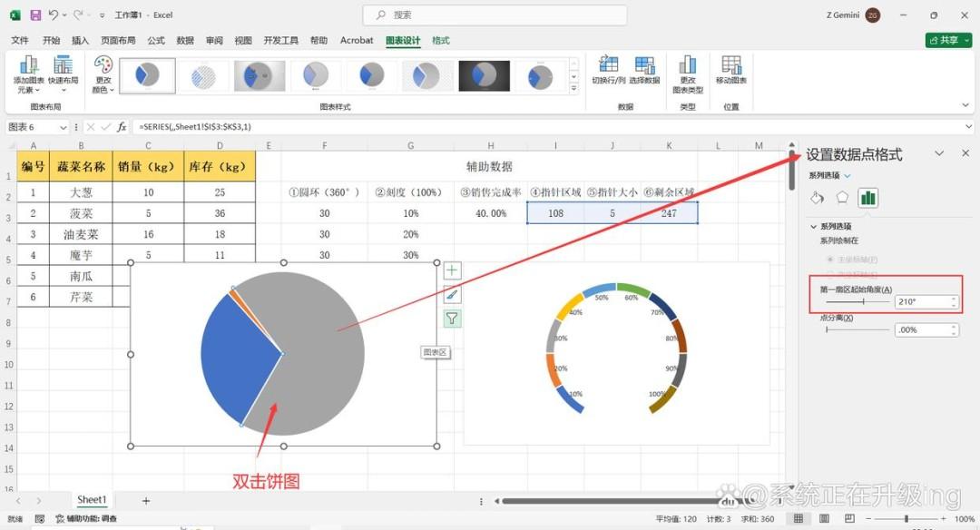Open the Select Data dialog
Image resolution: width=980 pixels, height=530 pixels.
coord(644,69)
